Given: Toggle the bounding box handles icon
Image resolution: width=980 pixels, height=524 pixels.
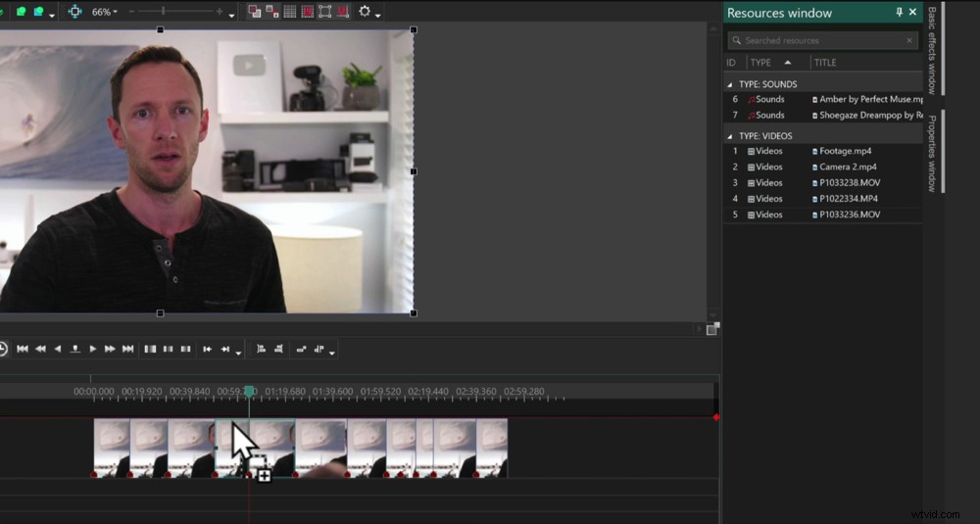Looking at the screenshot, I should 325,11.
